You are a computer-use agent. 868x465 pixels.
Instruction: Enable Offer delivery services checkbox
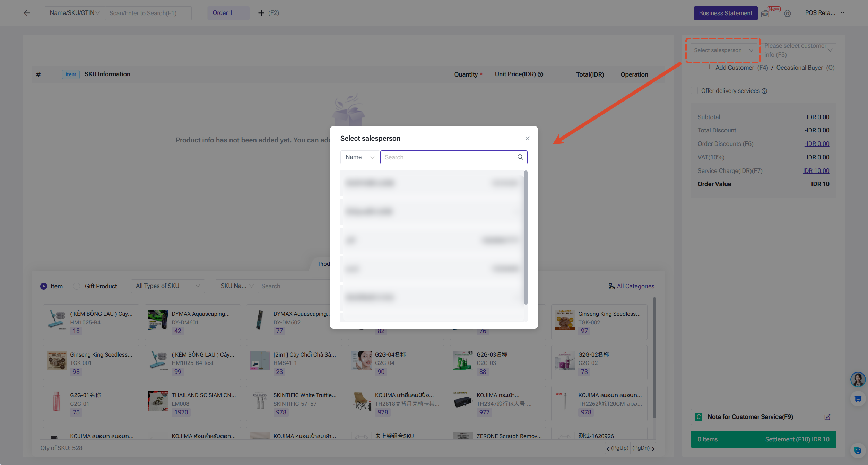pos(694,91)
